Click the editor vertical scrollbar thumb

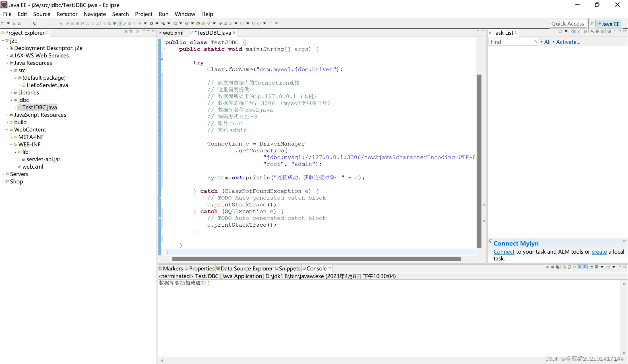479,161
